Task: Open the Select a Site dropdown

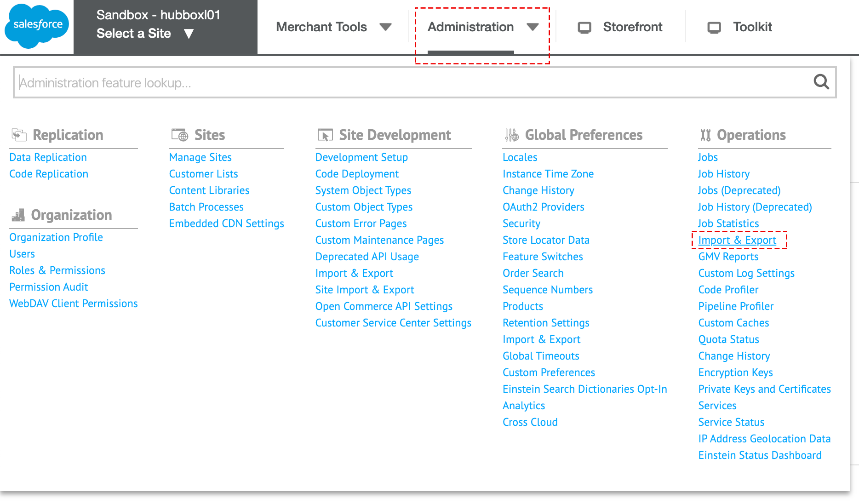Action: tap(145, 34)
